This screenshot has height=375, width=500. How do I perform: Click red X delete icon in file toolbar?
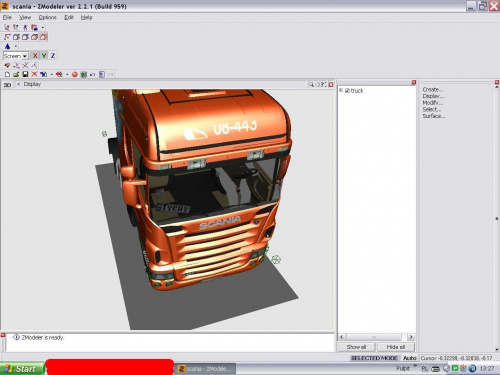click(34, 74)
